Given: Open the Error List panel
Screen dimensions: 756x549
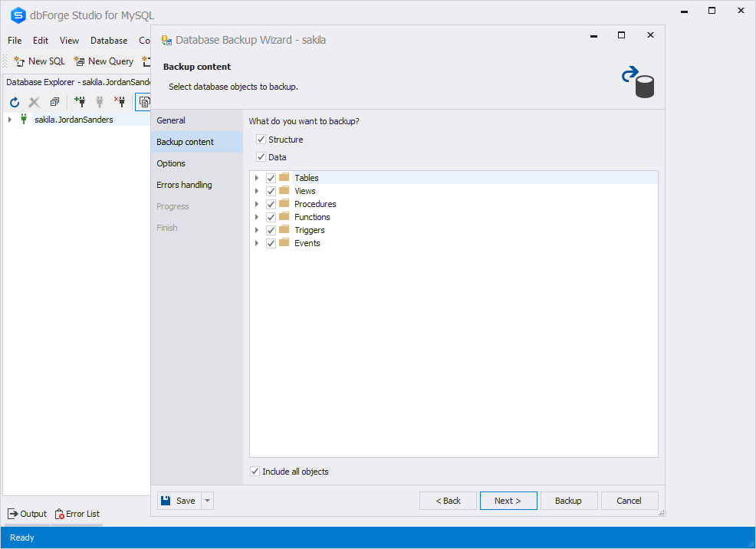Looking at the screenshot, I should pos(77,514).
